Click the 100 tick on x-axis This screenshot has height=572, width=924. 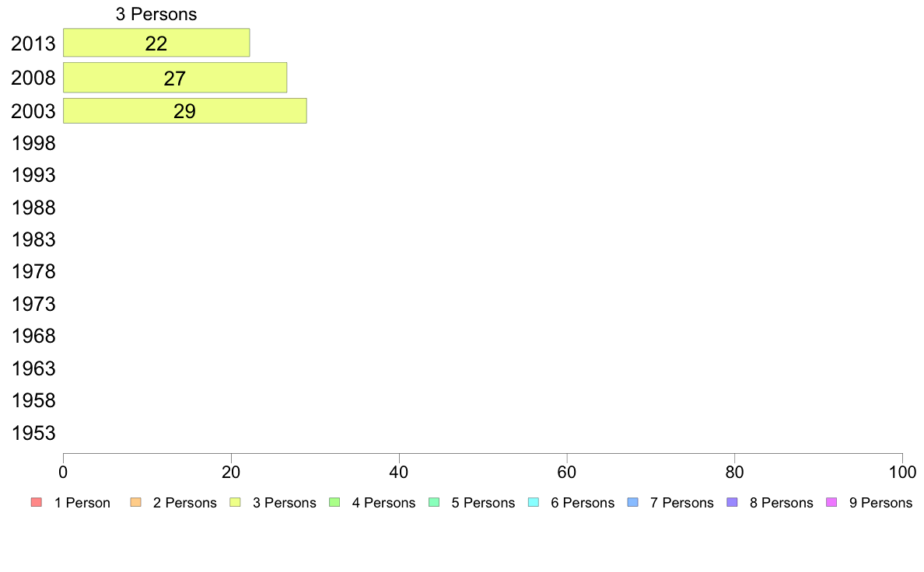click(x=902, y=472)
